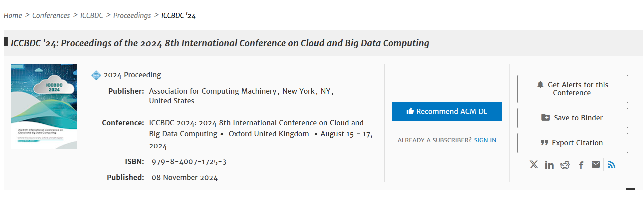Share on LinkedIn via its icon
Viewport: 644px width, 208px height.
(549, 165)
